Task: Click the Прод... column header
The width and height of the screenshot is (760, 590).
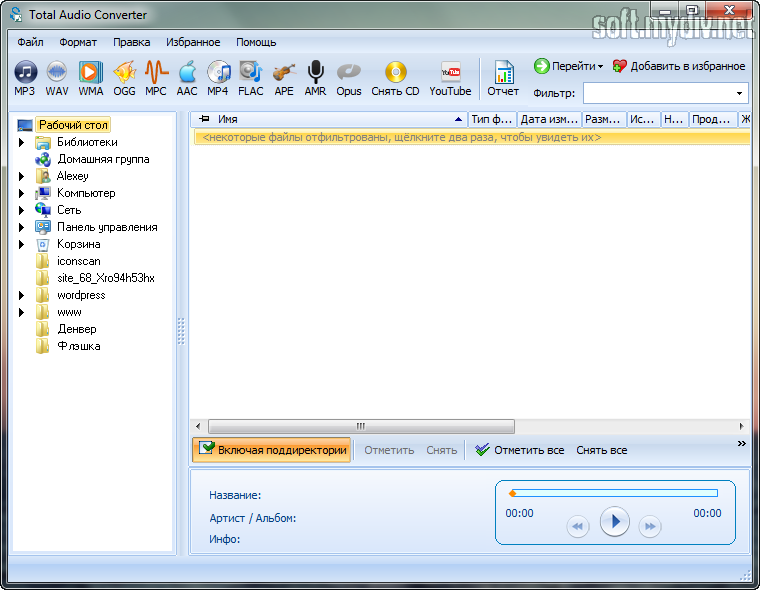Action: click(712, 119)
